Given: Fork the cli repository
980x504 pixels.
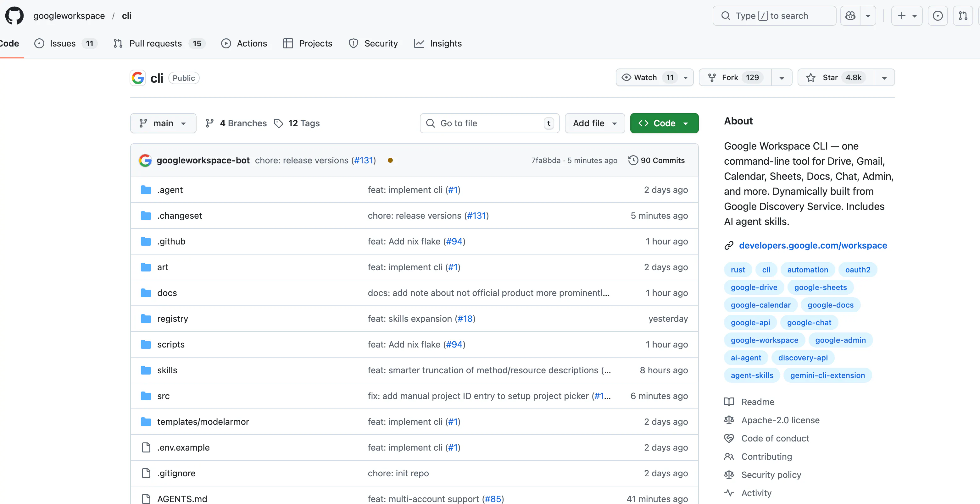Looking at the screenshot, I should [735, 78].
